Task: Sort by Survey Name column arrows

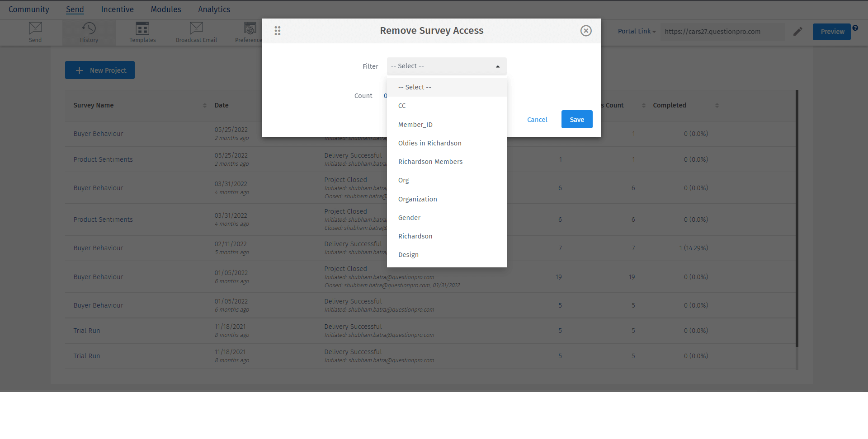Action: [205, 106]
